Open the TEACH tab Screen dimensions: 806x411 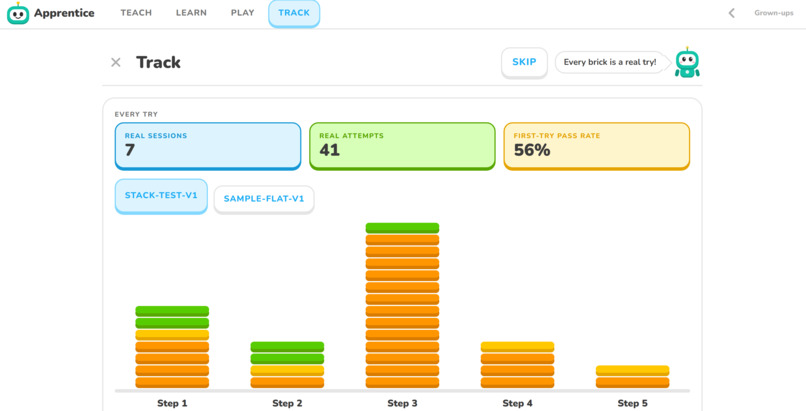click(x=136, y=13)
